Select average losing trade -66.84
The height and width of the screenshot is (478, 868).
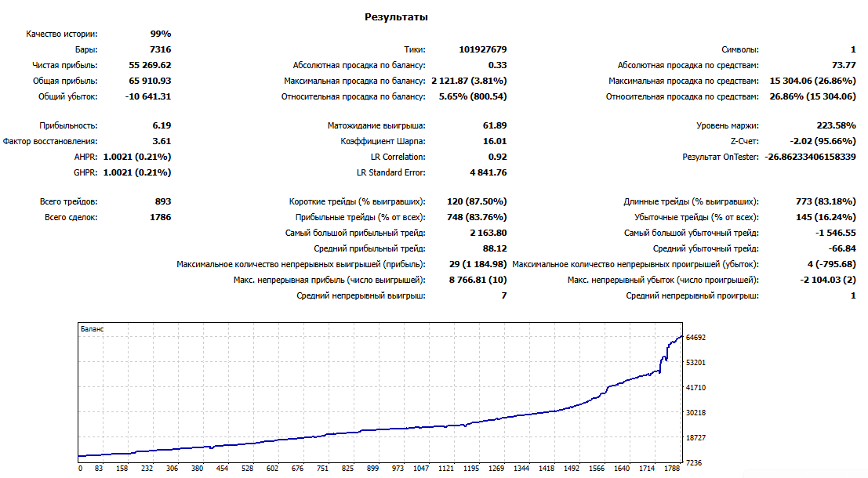click(x=842, y=248)
